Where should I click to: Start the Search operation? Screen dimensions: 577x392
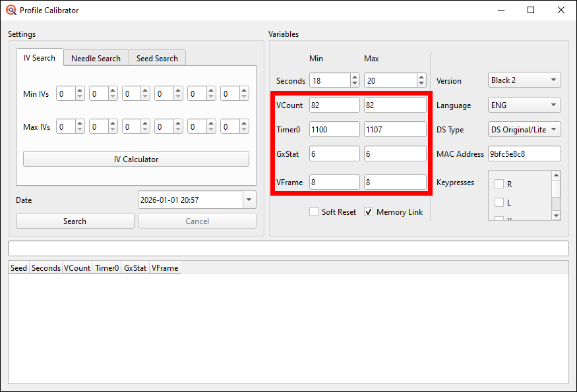coord(75,221)
